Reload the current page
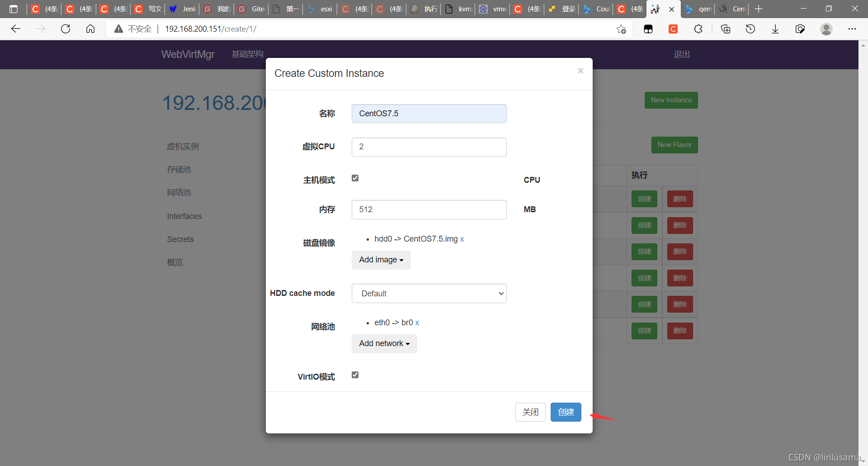This screenshot has height=466, width=868. (66, 29)
